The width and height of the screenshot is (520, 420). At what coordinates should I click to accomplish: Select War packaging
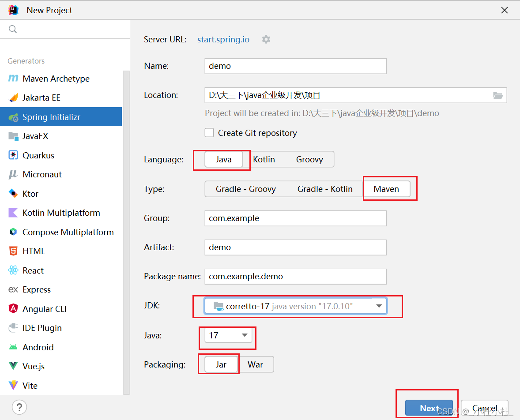coord(255,365)
